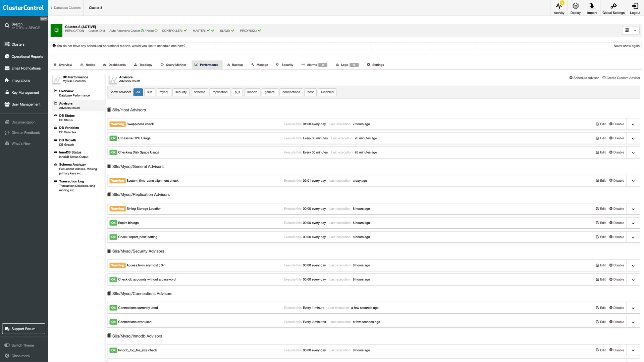Open the Search magnifier in sidebar
The height and width of the screenshot is (362, 644).
click(x=7, y=26)
